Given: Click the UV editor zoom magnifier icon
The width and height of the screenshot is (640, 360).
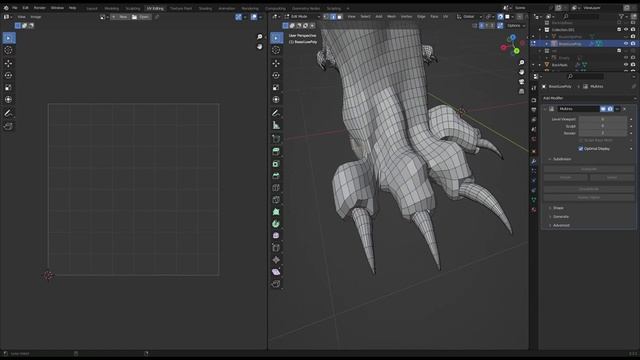Looking at the screenshot, I should click(260, 37).
